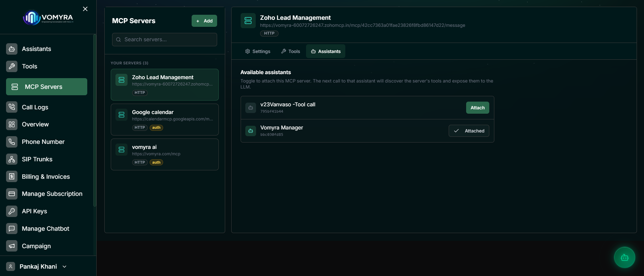
Task: Click robot icon beside v23Vanvaso -Tool call
Action: click(251, 108)
